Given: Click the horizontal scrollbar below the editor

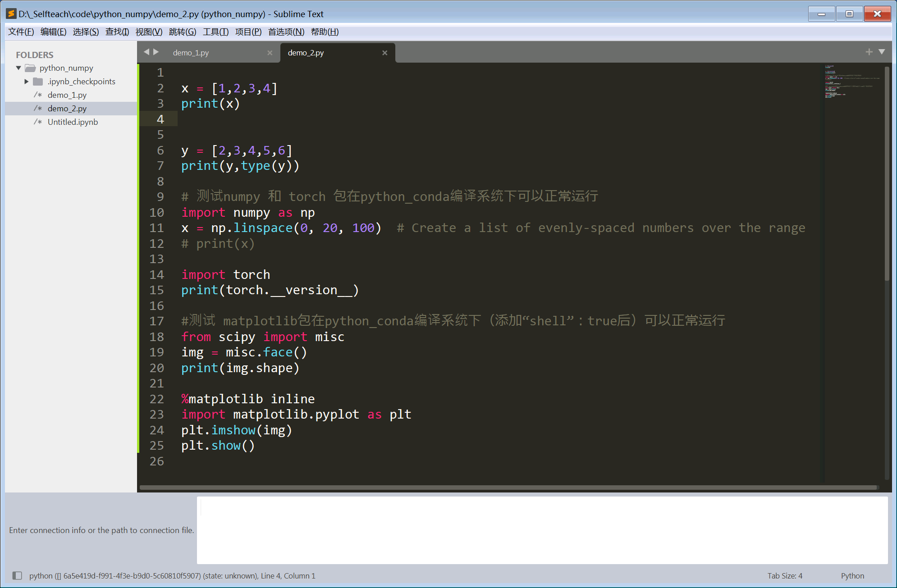Looking at the screenshot, I should click(509, 488).
